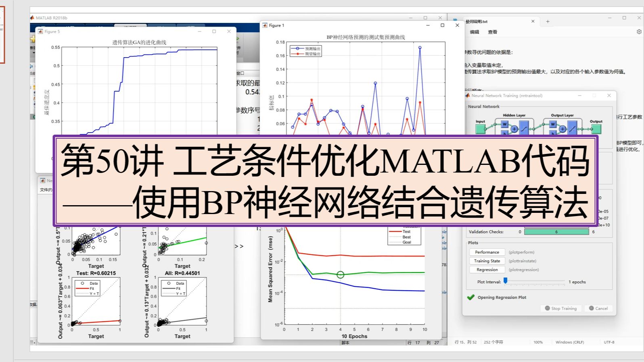Open the 编辑 menu in Notepad
This screenshot has width=644, height=362.
475,32
